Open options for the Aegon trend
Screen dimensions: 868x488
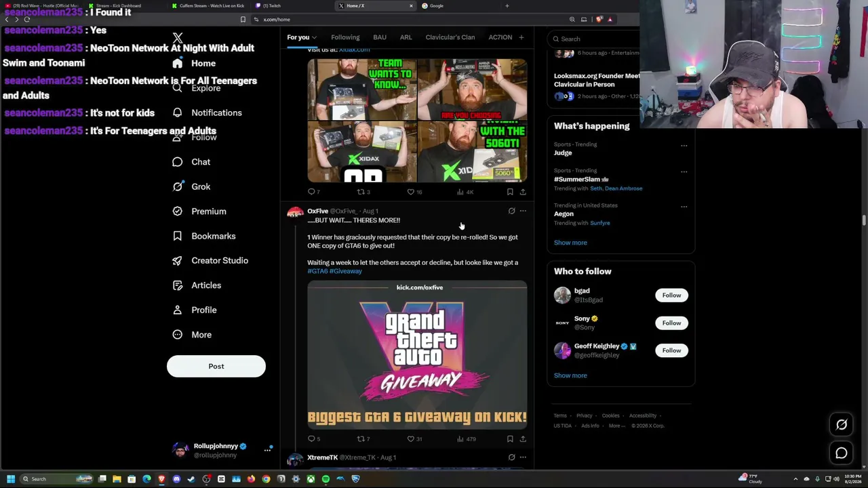click(x=684, y=207)
